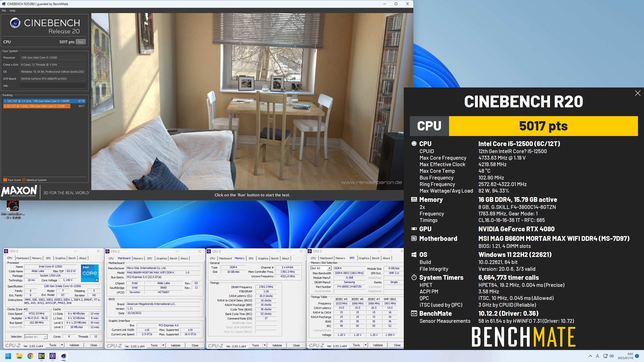Click Validate in the SPD CPU-Z window
The width and height of the screenshot is (644, 362).
click(378, 345)
